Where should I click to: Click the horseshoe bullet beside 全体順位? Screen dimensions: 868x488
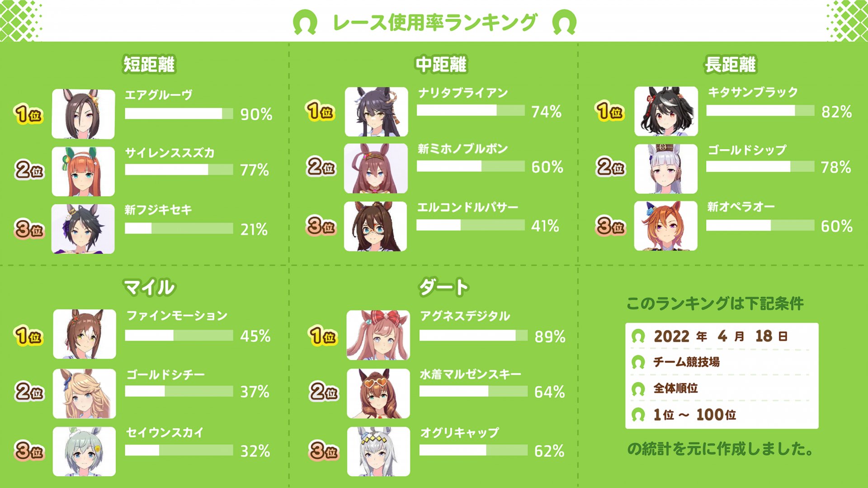[x=638, y=389]
